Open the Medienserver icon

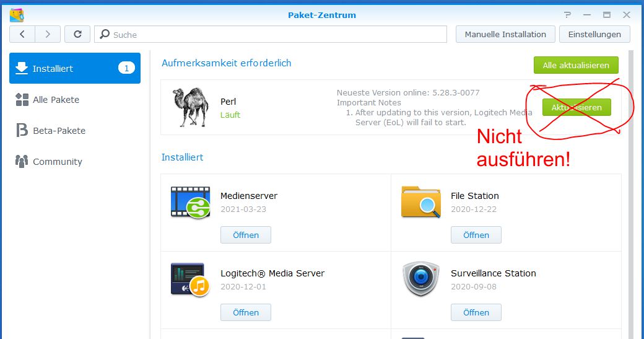[x=191, y=202]
